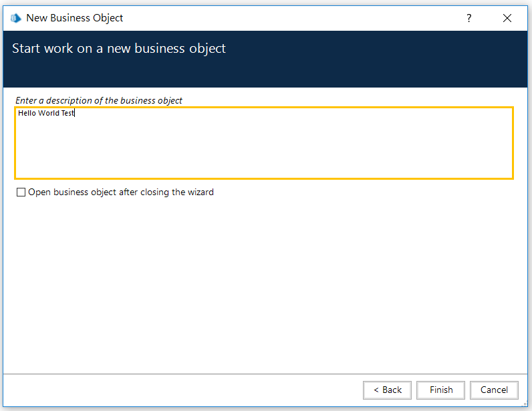
Task: Click the 'Enter a description of the business object' label
Action: [99, 100]
